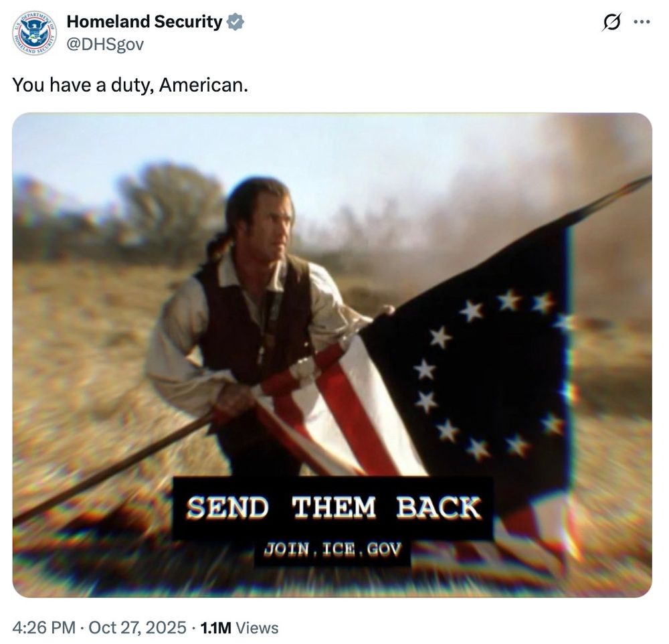Image resolution: width=669 pixels, height=644 pixels.
Task: Open the 1.1M view count analytics
Action: pos(215,628)
